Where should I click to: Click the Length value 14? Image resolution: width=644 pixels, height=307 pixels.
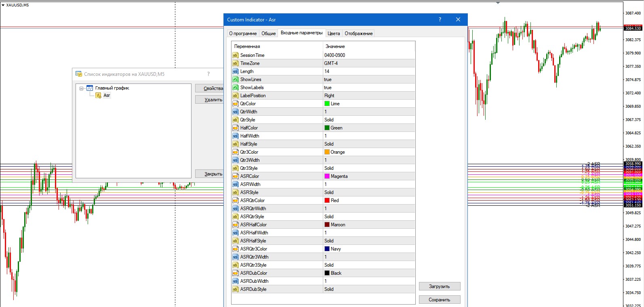(x=327, y=71)
